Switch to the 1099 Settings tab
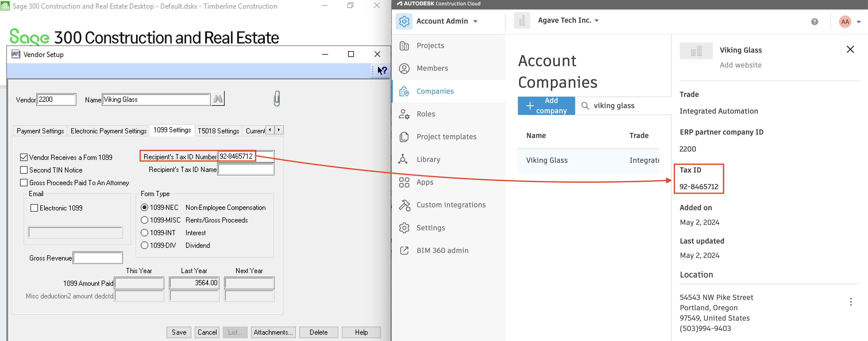868x341 pixels. 172,130
